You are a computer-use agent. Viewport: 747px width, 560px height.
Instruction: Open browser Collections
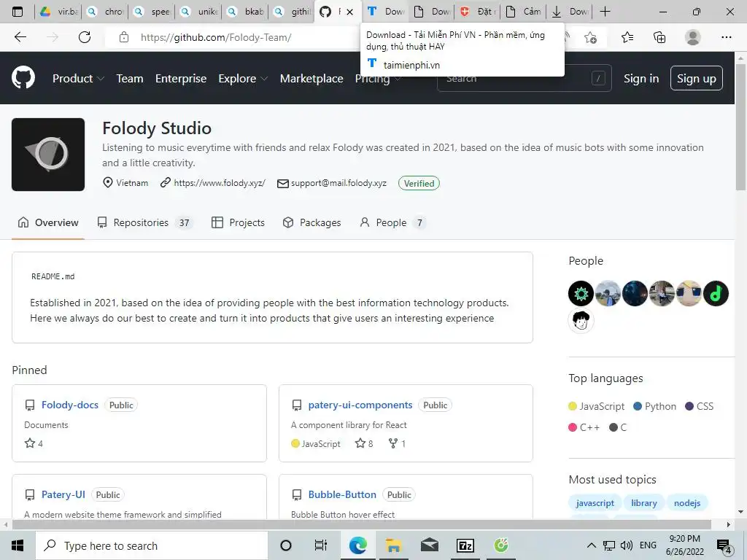pyautogui.click(x=659, y=37)
